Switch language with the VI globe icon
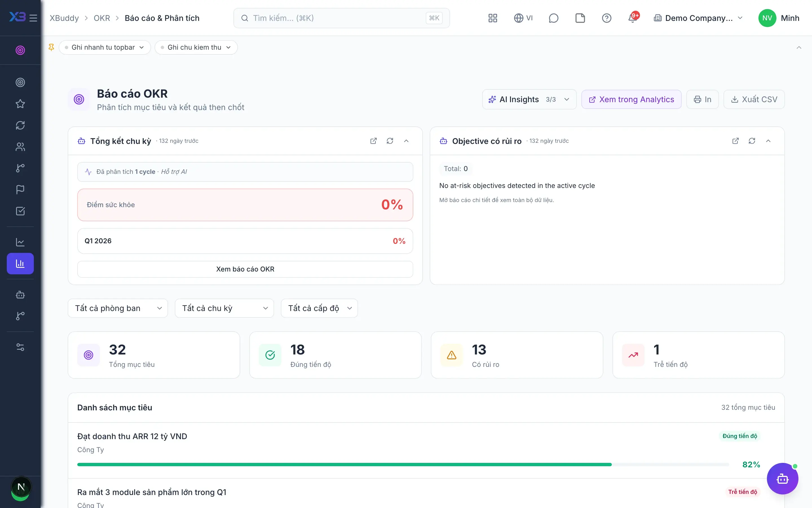The height and width of the screenshot is (508, 812). (523, 18)
